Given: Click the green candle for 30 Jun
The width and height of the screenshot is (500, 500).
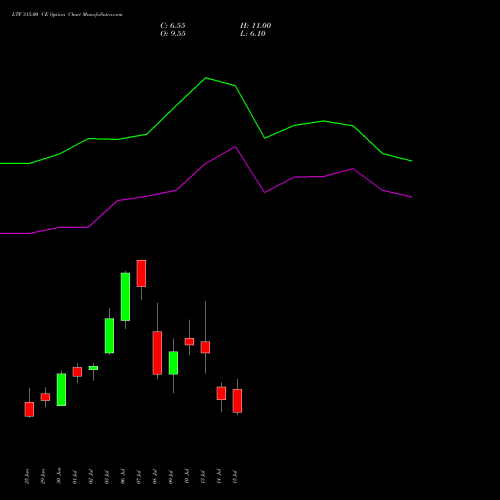Looking at the screenshot, I should 61,390.
